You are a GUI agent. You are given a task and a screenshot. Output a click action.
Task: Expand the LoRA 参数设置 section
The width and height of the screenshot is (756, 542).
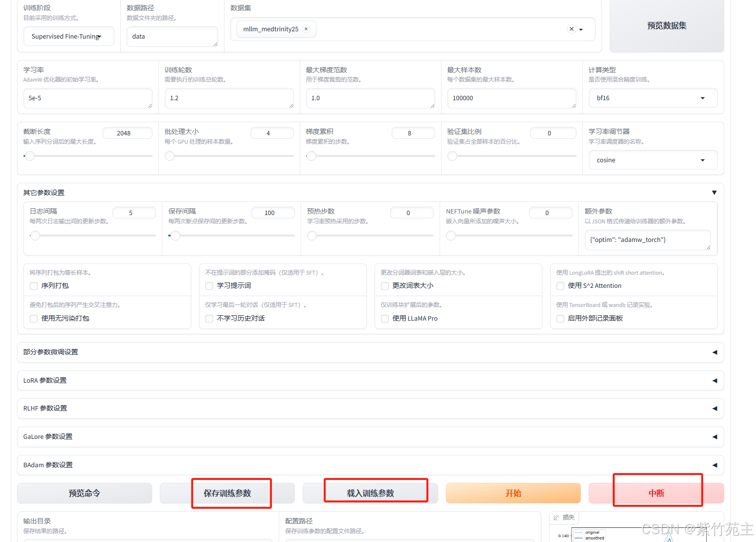click(370, 380)
